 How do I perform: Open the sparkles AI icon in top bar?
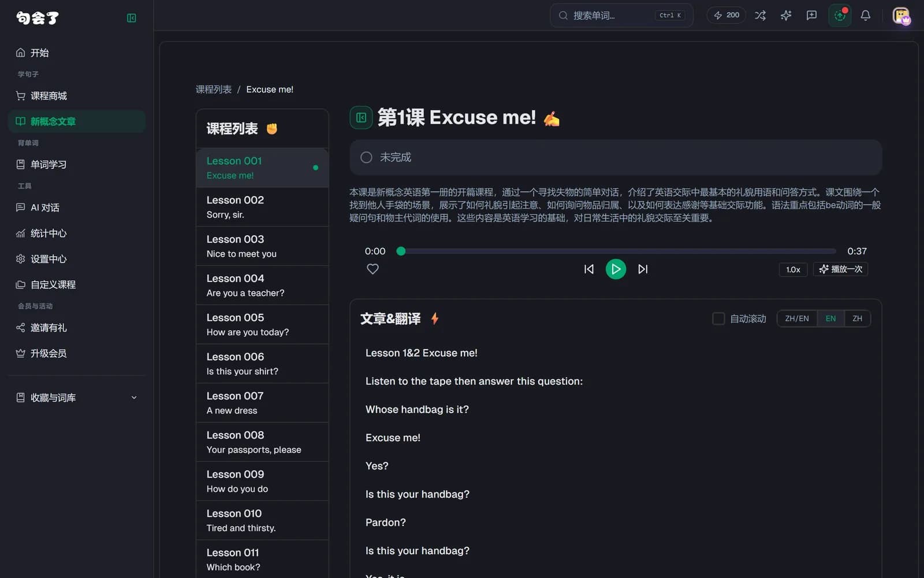[786, 16]
